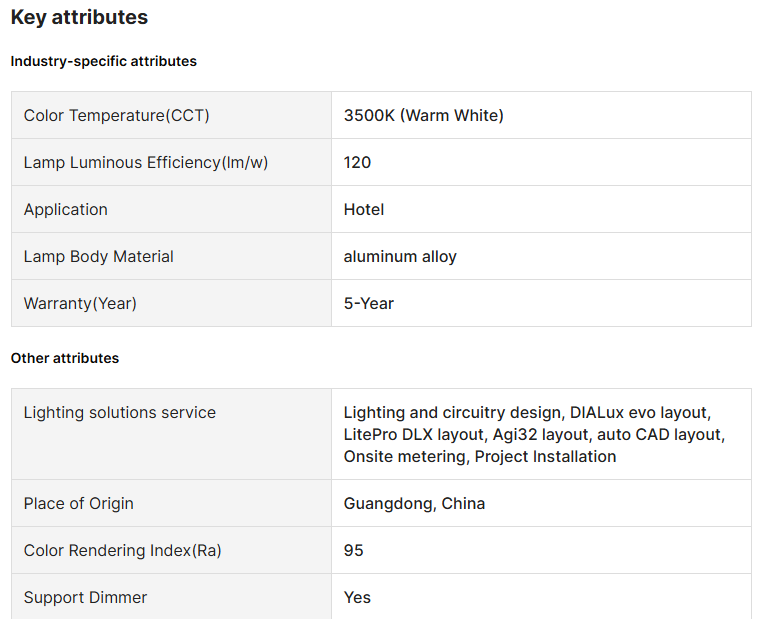Select the Place of Origin label

(x=79, y=504)
